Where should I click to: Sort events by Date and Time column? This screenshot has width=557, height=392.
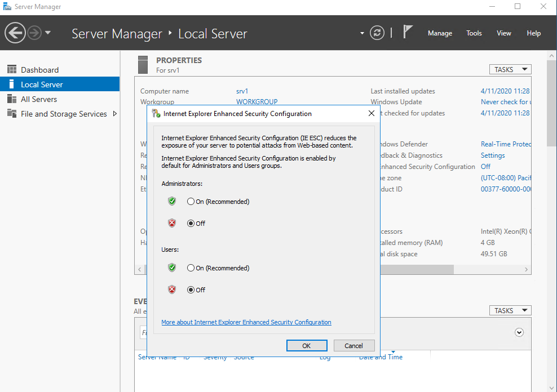click(381, 357)
